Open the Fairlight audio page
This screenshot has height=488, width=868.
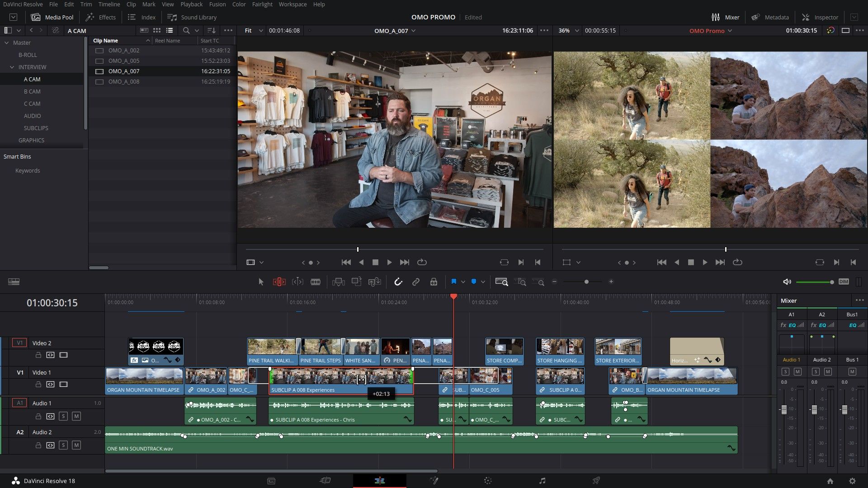coord(542,481)
